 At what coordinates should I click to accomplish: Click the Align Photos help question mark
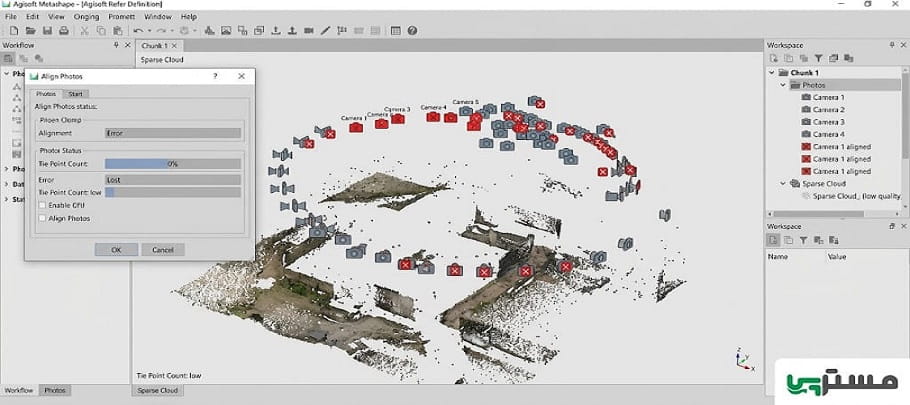[215, 76]
